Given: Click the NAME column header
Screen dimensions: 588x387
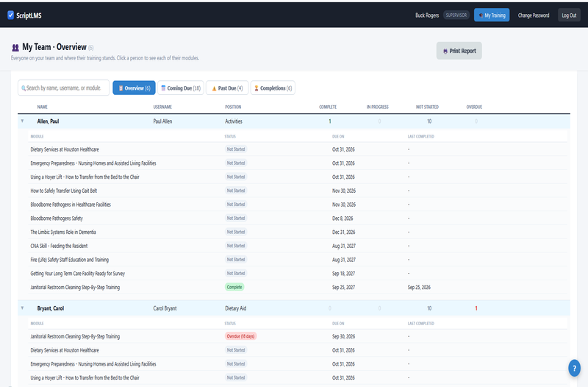Looking at the screenshot, I should tap(43, 107).
